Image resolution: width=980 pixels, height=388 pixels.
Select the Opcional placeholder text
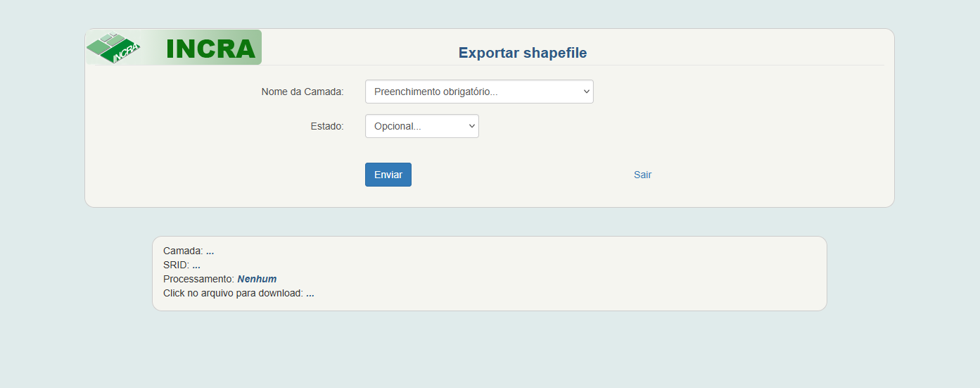(x=397, y=126)
